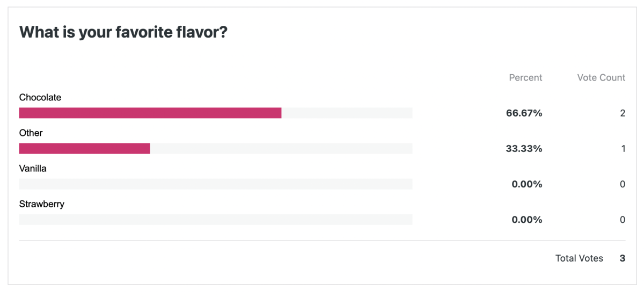Image resolution: width=644 pixels, height=297 pixels.
Task: Click the poll title 'What is your favorite flavor?'
Action: [x=123, y=33]
